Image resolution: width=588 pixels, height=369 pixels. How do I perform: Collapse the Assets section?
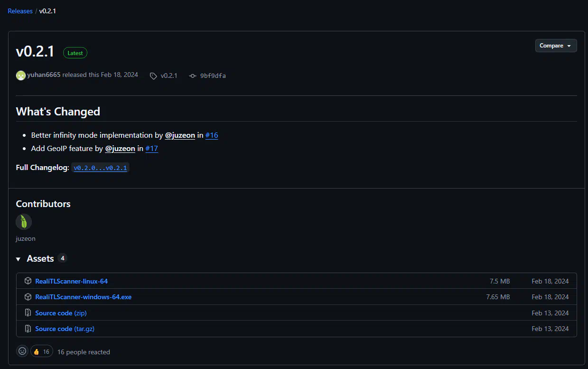[19, 259]
